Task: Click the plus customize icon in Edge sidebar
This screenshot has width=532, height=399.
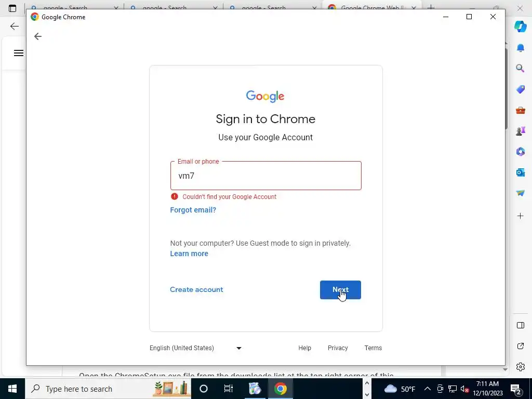Action: click(x=521, y=216)
